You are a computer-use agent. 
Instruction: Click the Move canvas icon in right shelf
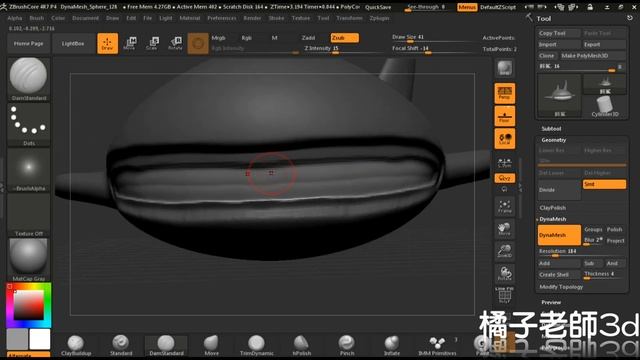504,229
